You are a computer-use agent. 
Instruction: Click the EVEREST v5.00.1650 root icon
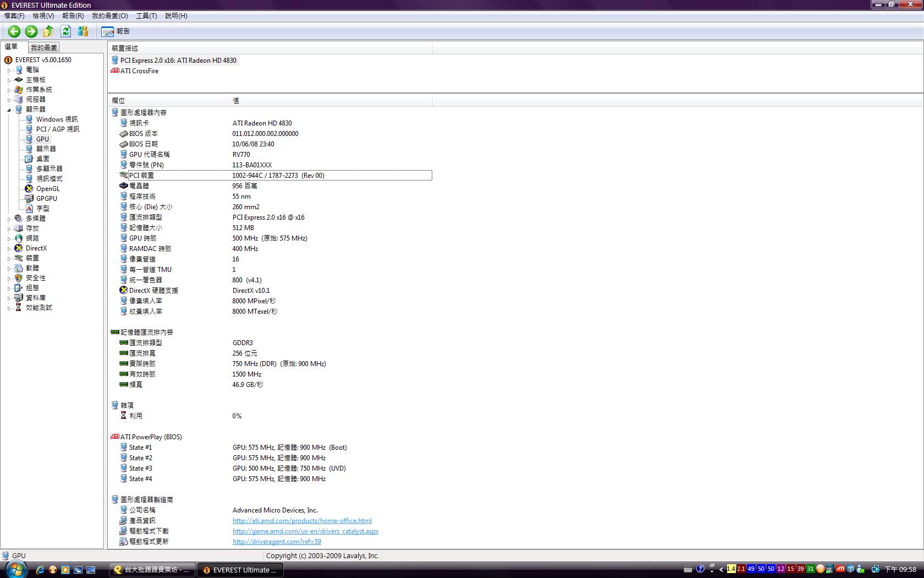(x=8, y=60)
